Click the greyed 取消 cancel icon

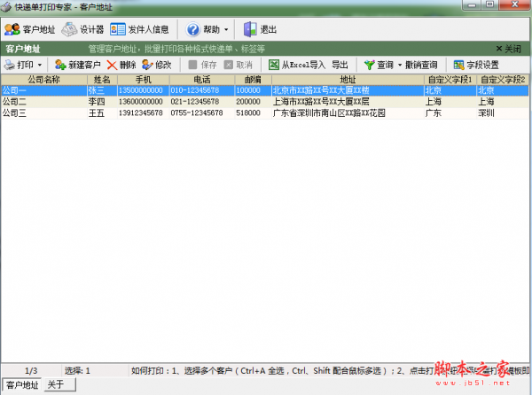tap(229, 65)
